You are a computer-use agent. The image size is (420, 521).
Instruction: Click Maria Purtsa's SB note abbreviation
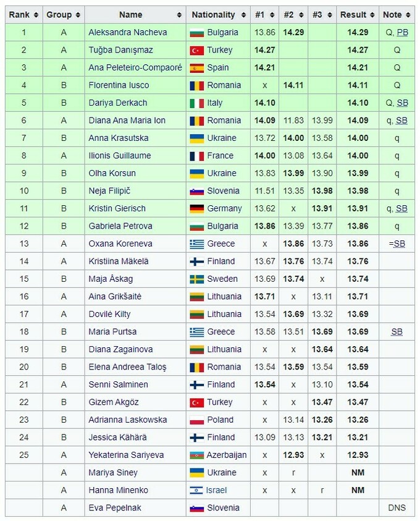click(397, 332)
